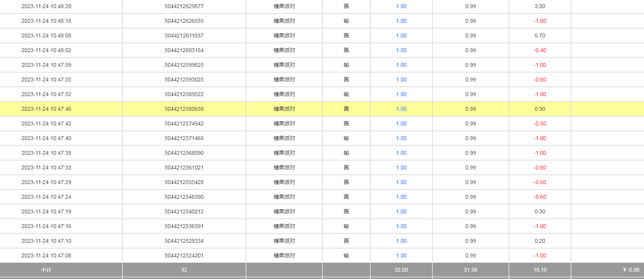Click the -0.50 loss value
This screenshot has height=279, width=644.
(x=540, y=123)
